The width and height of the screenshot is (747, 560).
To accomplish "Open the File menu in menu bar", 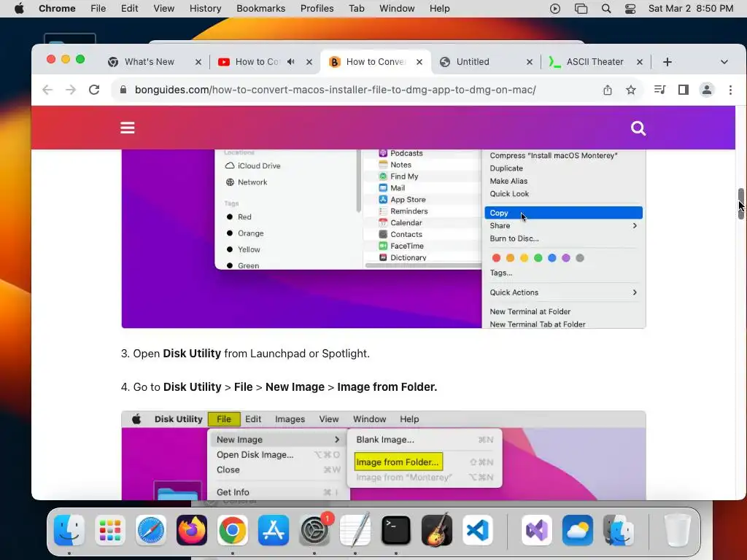I will (98, 9).
